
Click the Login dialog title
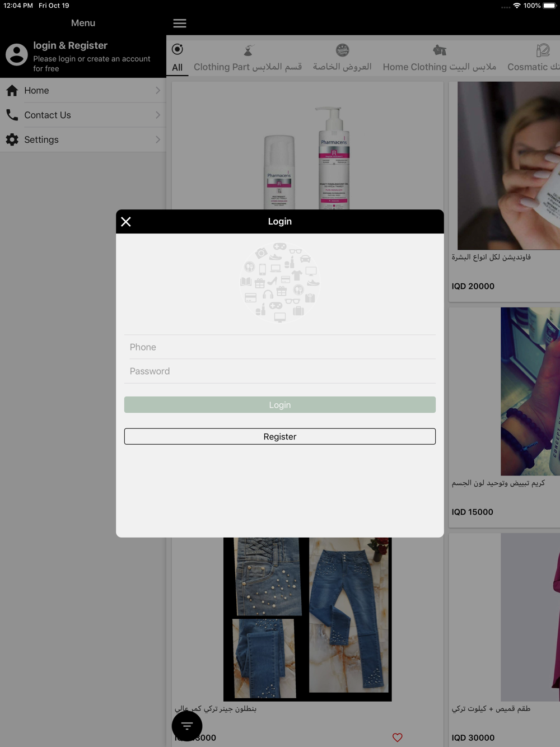tap(280, 221)
